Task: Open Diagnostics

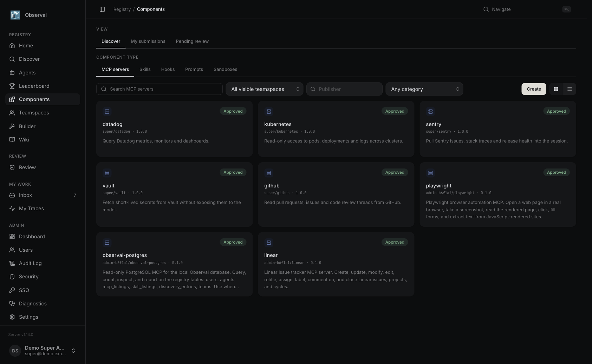Action: pos(43,304)
